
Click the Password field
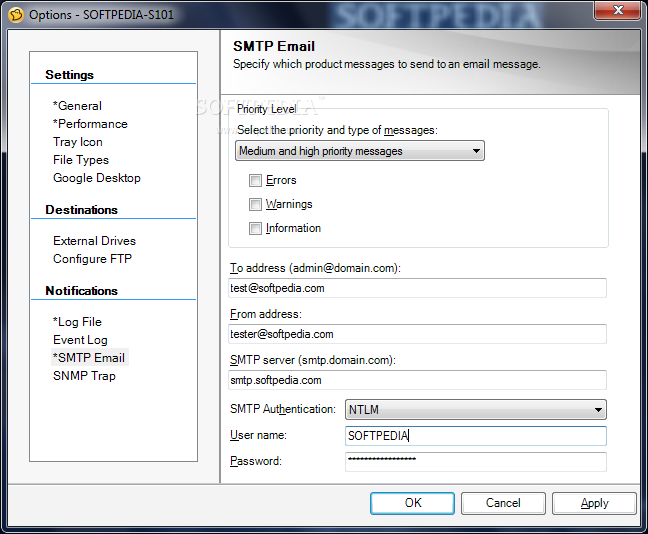click(x=476, y=462)
